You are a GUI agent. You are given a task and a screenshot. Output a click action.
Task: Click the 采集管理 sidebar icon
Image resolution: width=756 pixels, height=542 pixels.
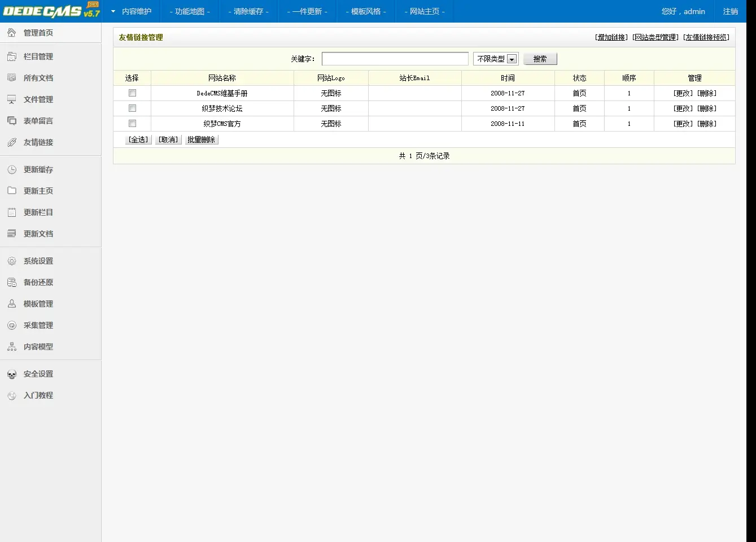coord(11,325)
